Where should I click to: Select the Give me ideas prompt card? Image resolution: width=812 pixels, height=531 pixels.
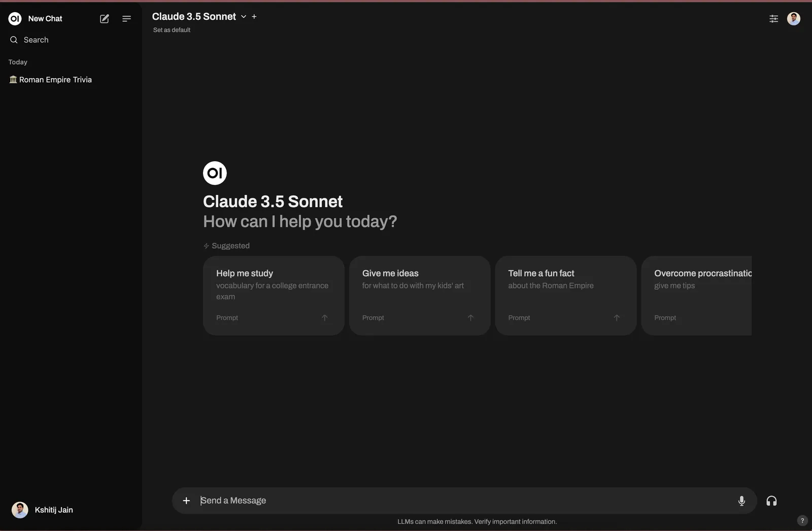click(x=419, y=295)
